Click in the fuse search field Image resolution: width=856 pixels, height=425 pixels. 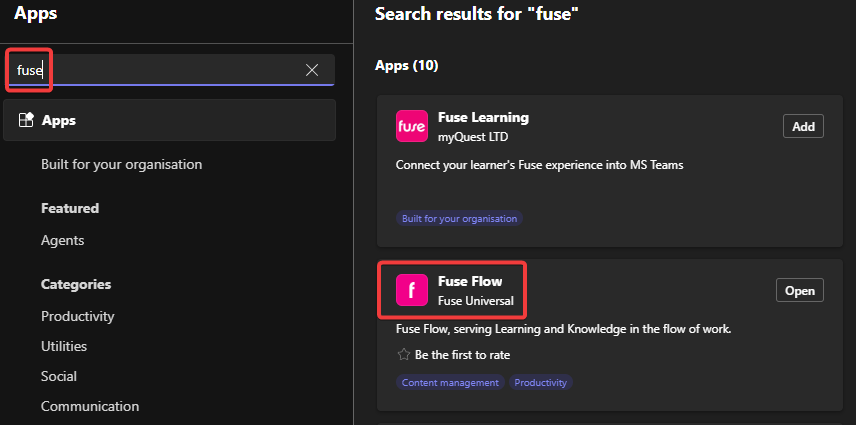[x=160, y=70]
